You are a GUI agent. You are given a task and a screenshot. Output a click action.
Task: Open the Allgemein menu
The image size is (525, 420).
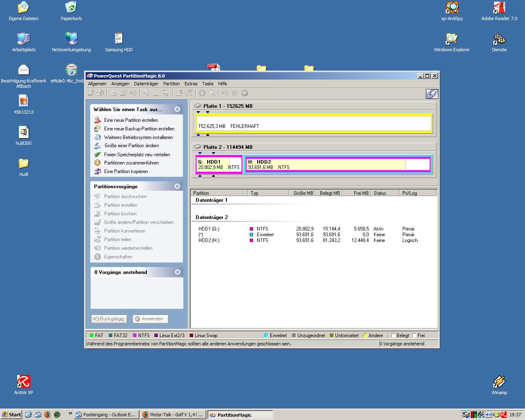(97, 84)
